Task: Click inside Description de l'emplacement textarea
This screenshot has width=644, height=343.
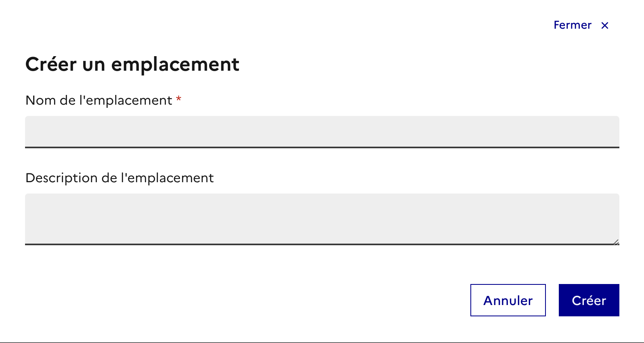Action: (322, 219)
